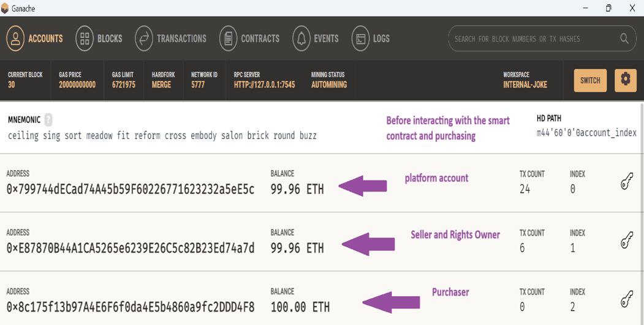The height and width of the screenshot is (325, 644).
Task: Open the Accounts tab
Action: pyautogui.click(x=35, y=39)
